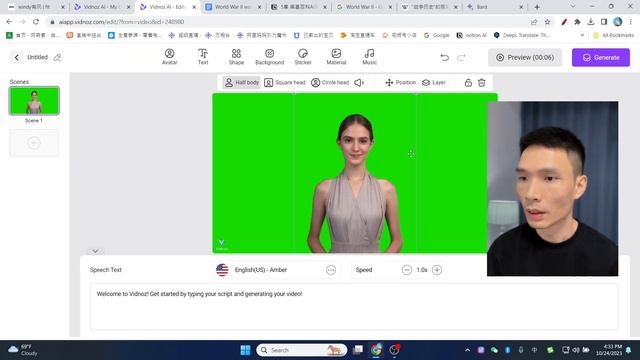
Task: Toggle the avatar sound speaker icon
Action: pyautogui.click(x=359, y=82)
